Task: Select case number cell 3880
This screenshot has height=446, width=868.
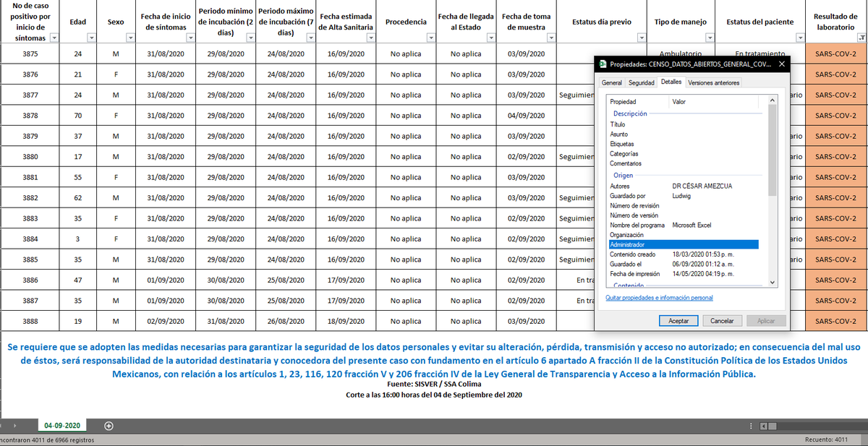Action: (x=30, y=156)
